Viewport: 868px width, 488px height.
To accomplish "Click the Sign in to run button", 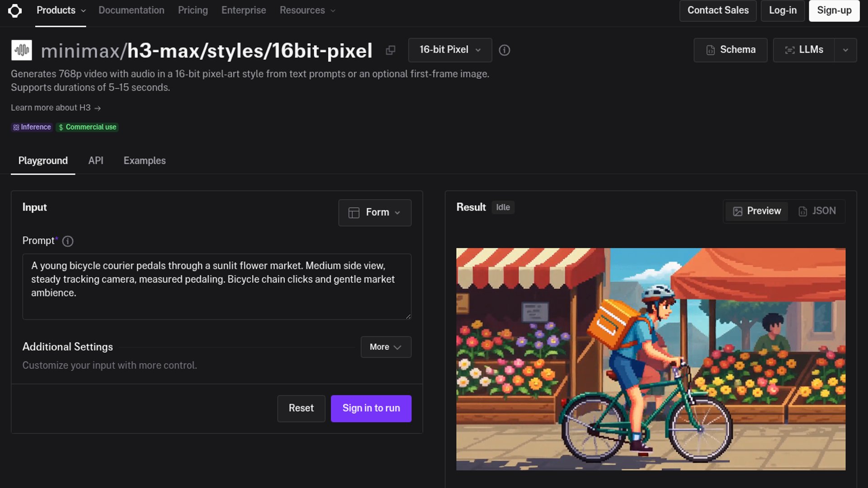I will click(x=371, y=408).
